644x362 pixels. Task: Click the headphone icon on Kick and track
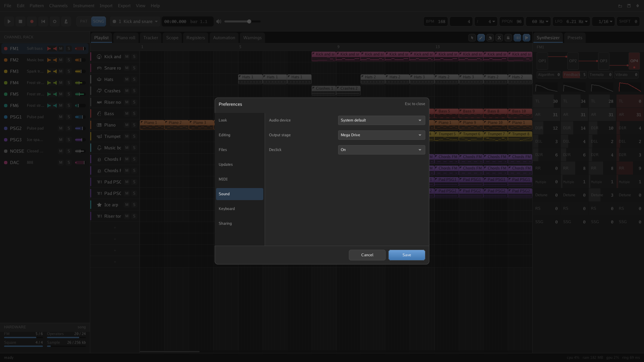[x=99, y=57]
